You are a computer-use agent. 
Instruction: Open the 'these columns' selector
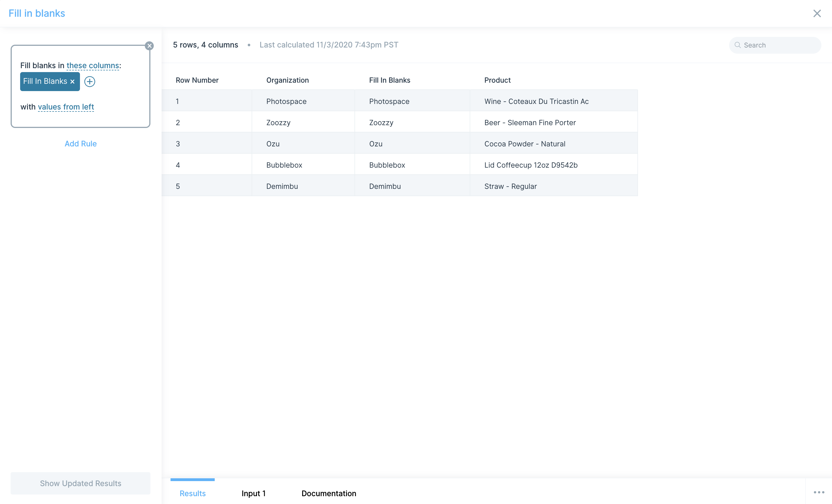(x=93, y=65)
